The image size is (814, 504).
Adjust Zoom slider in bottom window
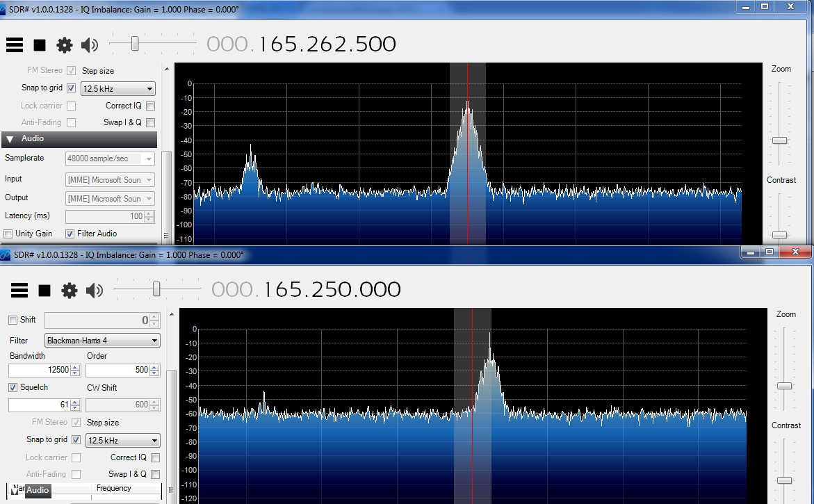784,387
